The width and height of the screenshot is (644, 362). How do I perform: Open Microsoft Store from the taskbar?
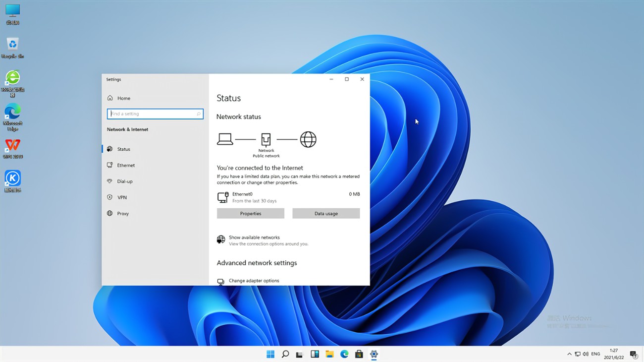pyautogui.click(x=359, y=354)
